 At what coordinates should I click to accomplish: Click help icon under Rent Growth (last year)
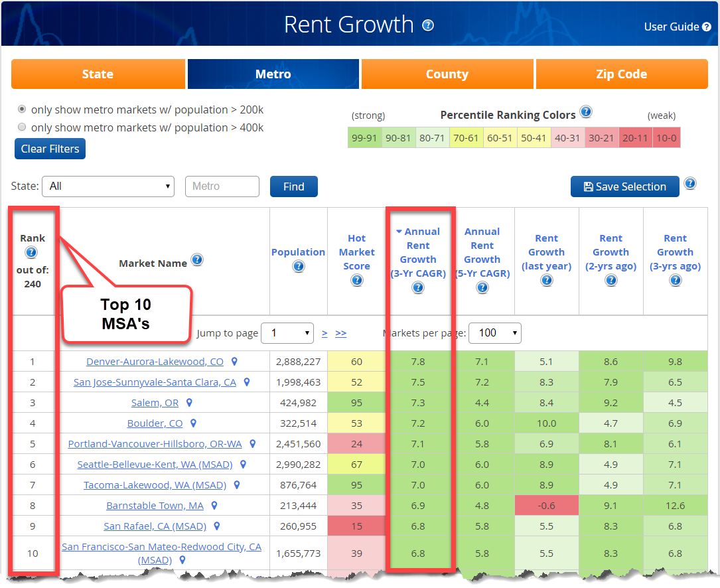tap(546, 280)
